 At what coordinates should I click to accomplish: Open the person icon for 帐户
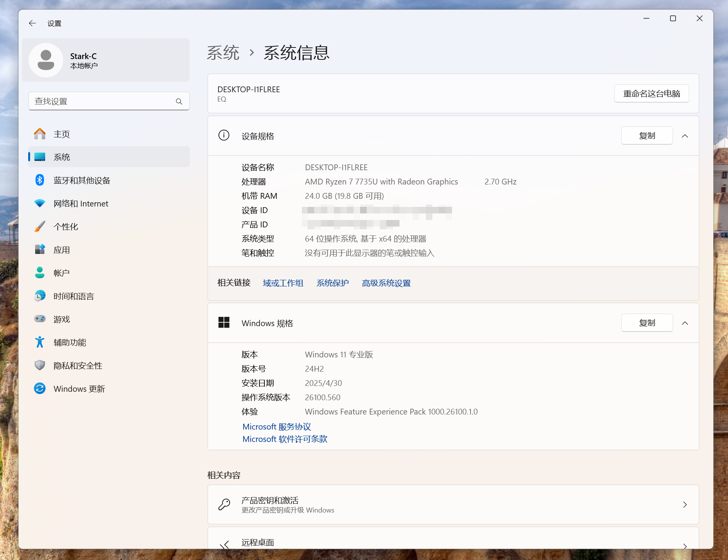tap(40, 273)
